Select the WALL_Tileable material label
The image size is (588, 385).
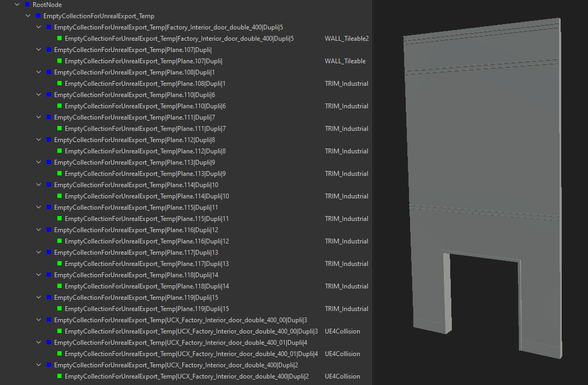pos(346,61)
